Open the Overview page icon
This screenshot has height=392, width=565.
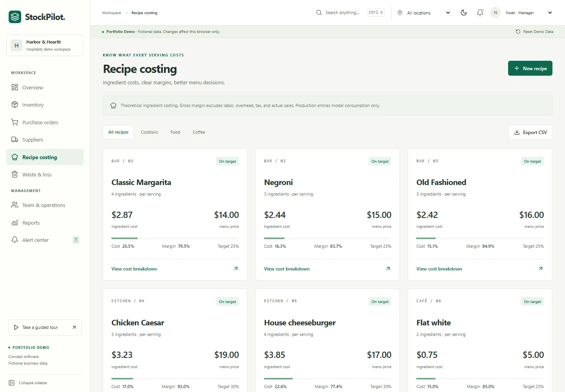coord(15,87)
